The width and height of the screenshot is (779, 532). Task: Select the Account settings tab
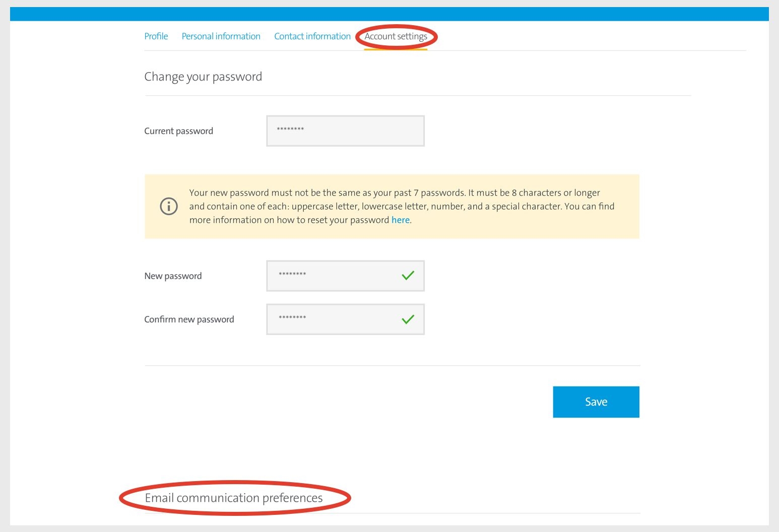(396, 36)
